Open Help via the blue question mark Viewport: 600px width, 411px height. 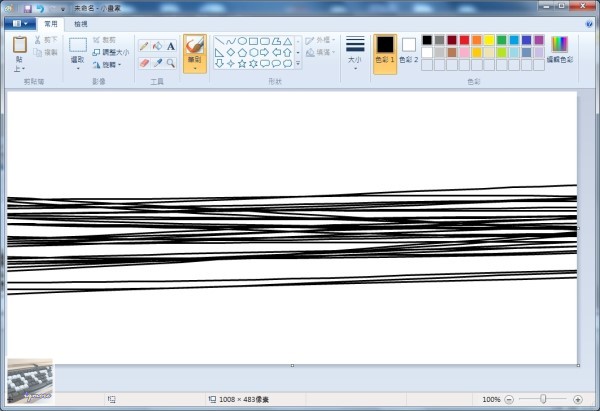pyautogui.click(x=589, y=24)
